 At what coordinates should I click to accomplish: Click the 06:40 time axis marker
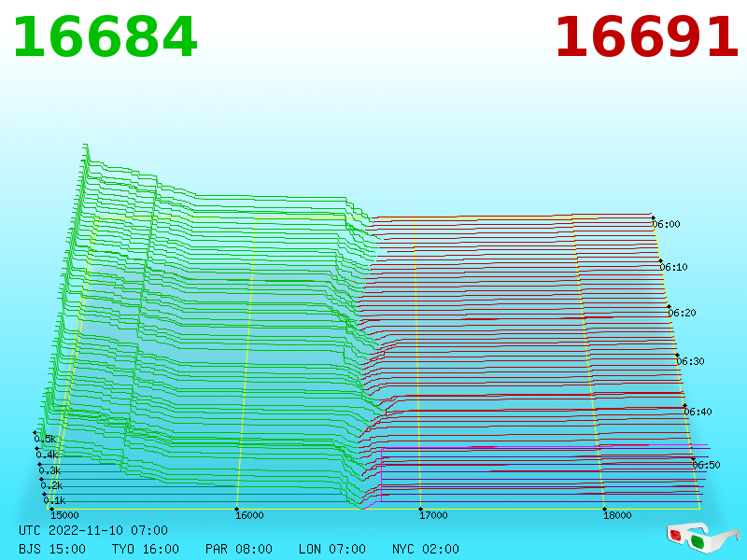coord(698,412)
